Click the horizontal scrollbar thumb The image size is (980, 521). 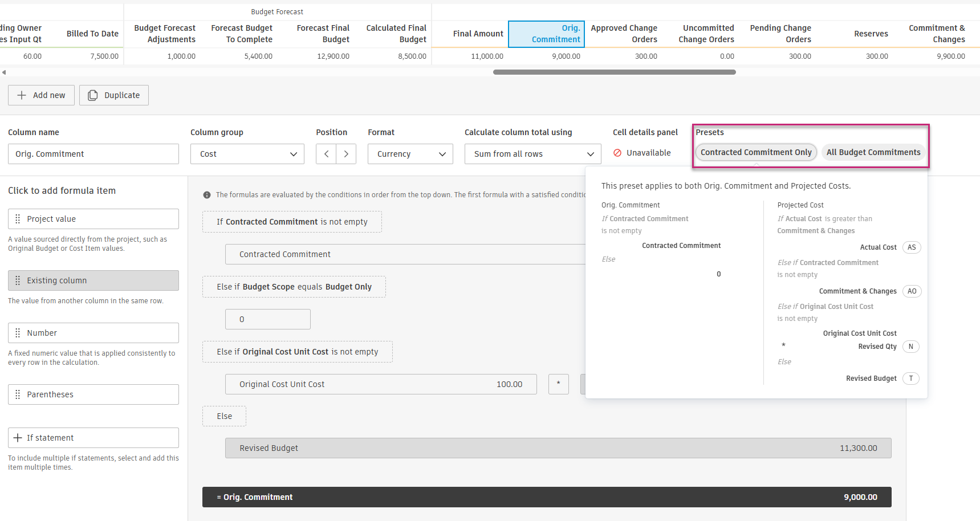[x=615, y=72]
